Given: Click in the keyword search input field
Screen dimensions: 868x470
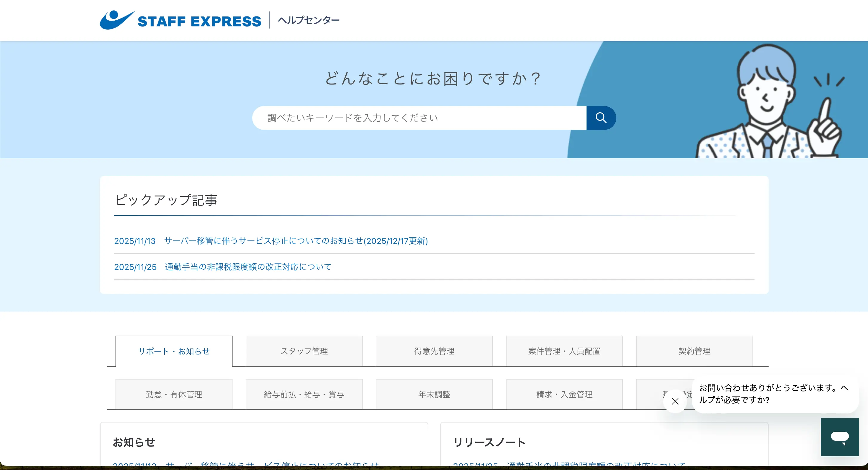Looking at the screenshot, I should (x=404, y=118).
